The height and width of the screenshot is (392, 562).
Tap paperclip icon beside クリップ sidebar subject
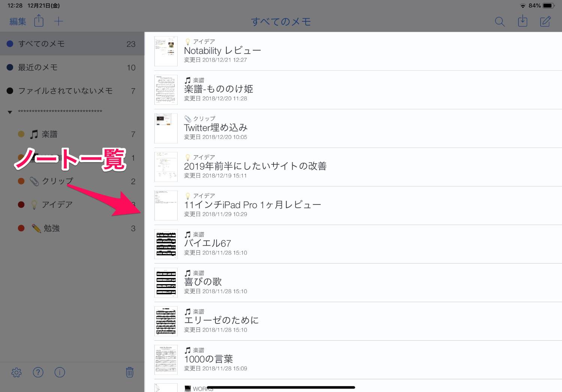point(34,182)
